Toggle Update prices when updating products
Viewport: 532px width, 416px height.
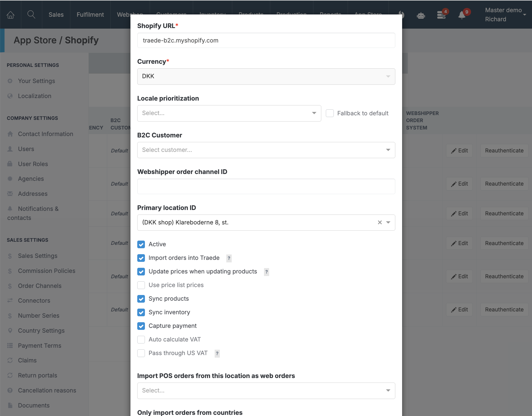(x=141, y=271)
